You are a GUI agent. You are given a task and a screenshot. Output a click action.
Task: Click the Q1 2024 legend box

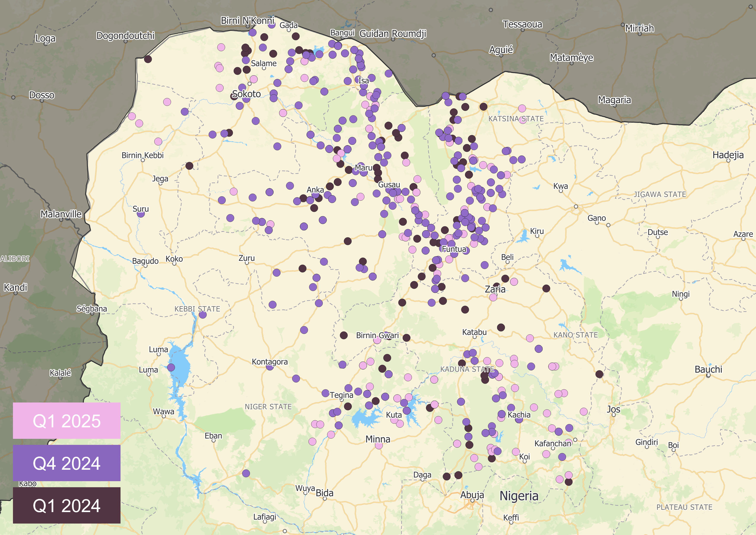pyautogui.click(x=67, y=505)
